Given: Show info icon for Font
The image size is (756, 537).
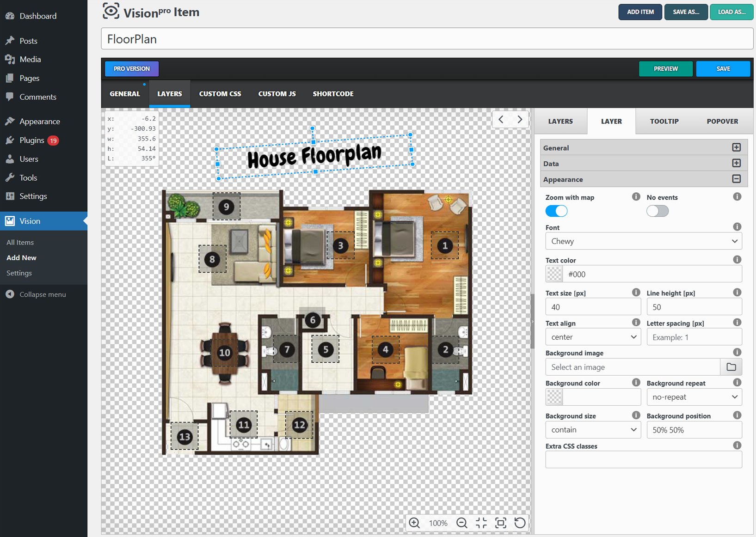Looking at the screenshot, I should point(737,227).
